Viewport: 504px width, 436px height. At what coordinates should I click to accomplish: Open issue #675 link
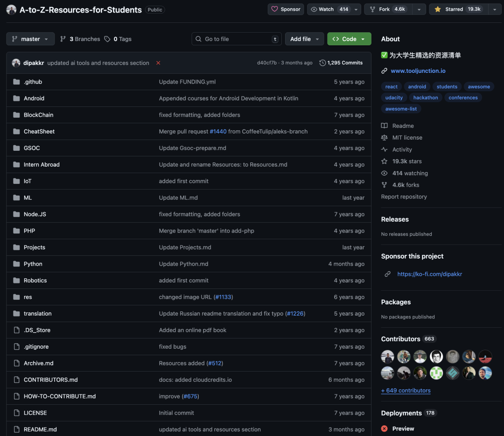click(190, 396)
